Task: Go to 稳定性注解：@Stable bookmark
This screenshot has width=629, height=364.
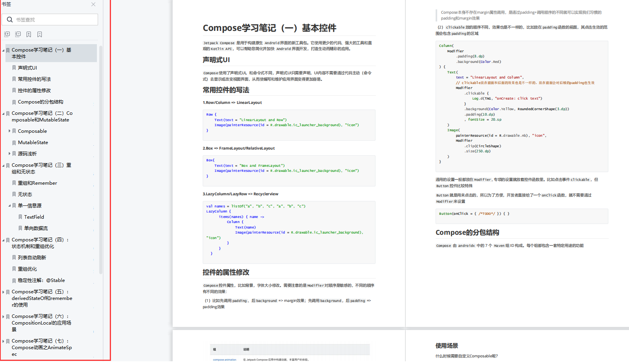Action: pos(41,280)
